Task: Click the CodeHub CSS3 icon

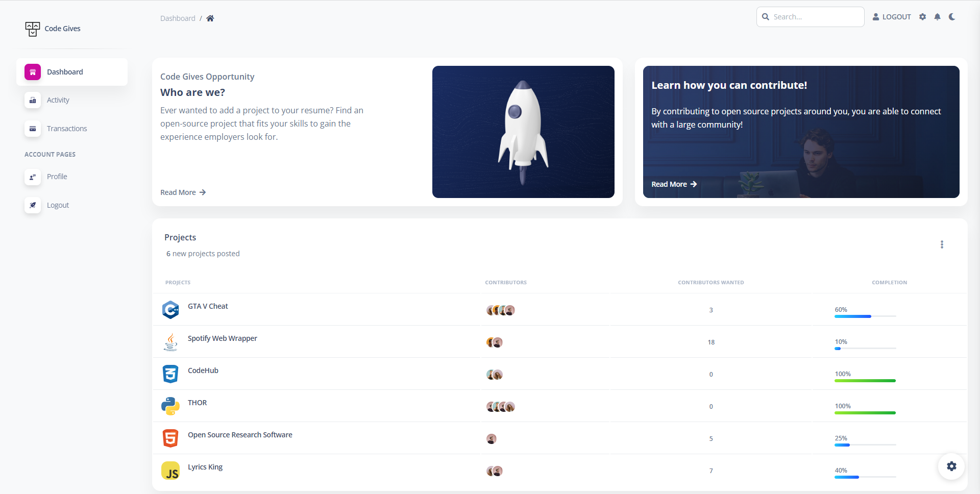Action: [x=170, y=374]
